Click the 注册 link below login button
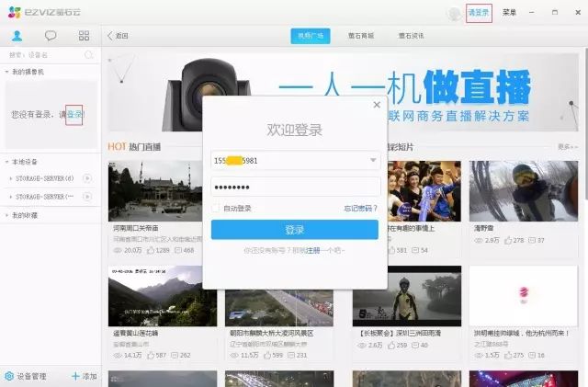 312,249
